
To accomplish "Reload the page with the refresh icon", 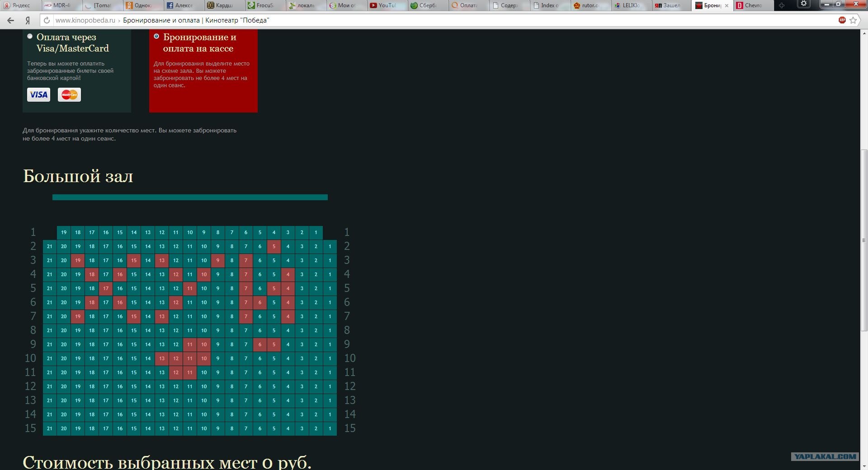I will click(x=46, y=20).
